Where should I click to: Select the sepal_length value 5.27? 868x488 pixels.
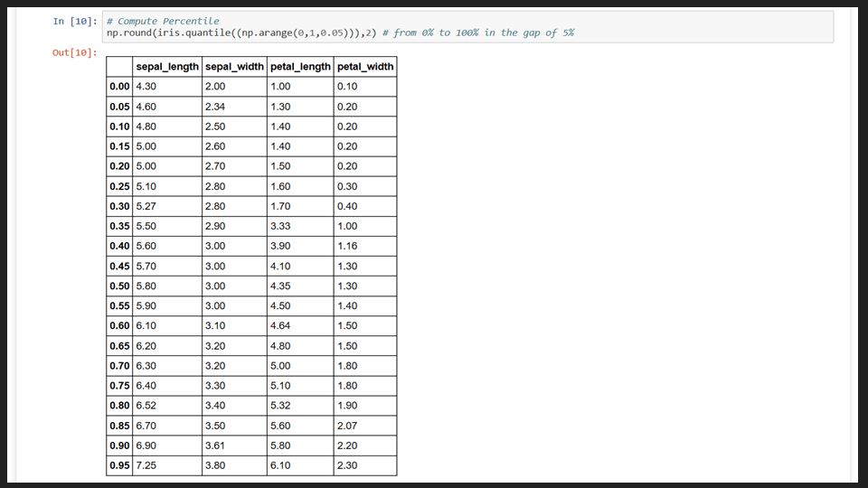point(146,206)
